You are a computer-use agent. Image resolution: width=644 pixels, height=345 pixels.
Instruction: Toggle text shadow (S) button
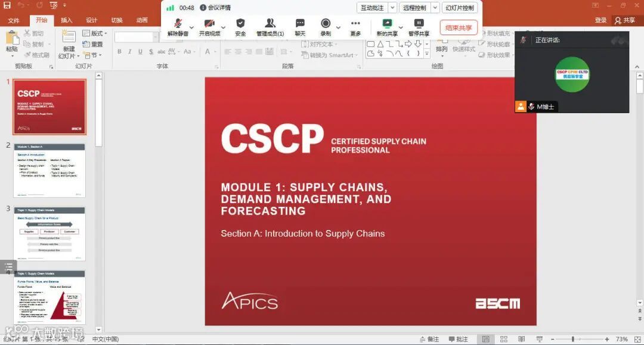pyautogui.click(x=151, y=51)
